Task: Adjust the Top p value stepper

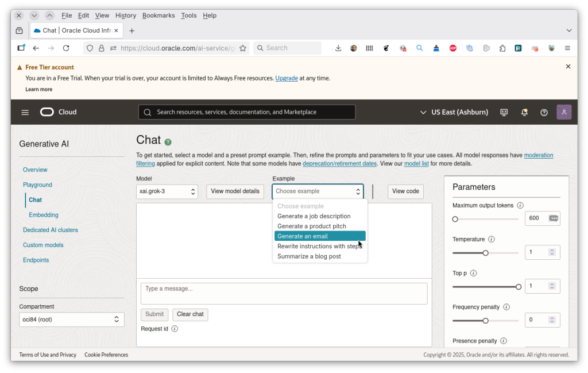Action: point(552,286)
